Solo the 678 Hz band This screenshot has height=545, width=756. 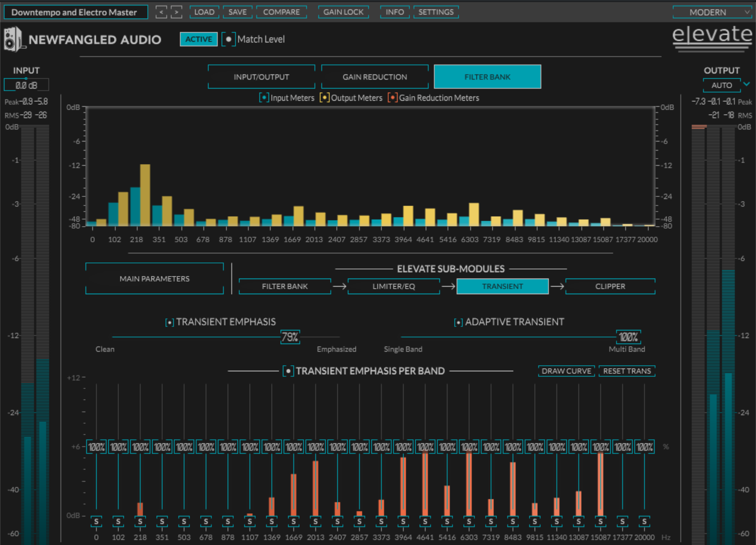click(206, 522)
